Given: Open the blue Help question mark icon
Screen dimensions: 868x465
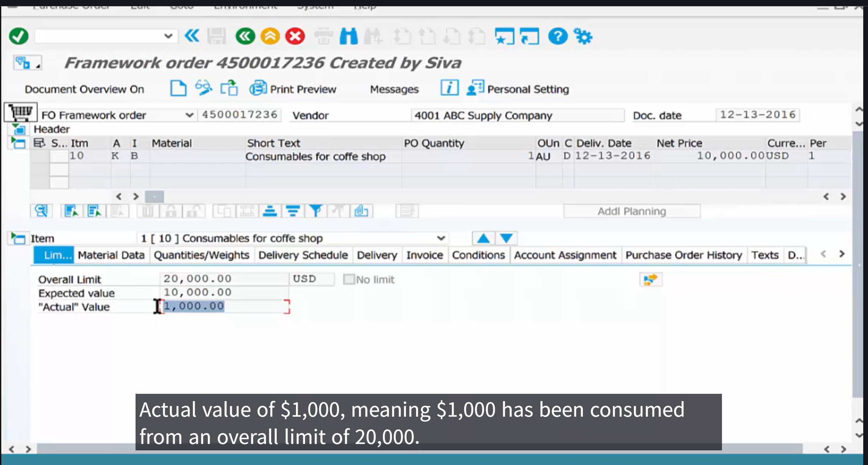Looking at the screenshot, I should (558, 36).
